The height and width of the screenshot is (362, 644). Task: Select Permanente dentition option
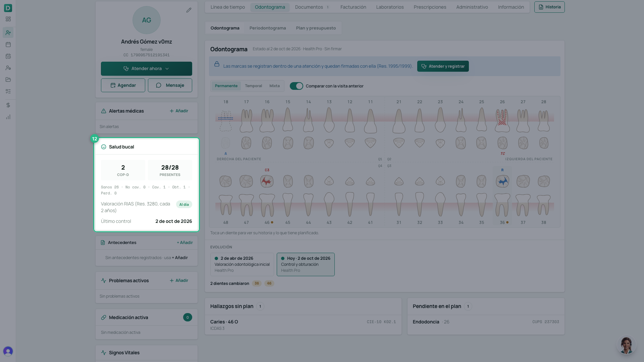tap(226, 86)
